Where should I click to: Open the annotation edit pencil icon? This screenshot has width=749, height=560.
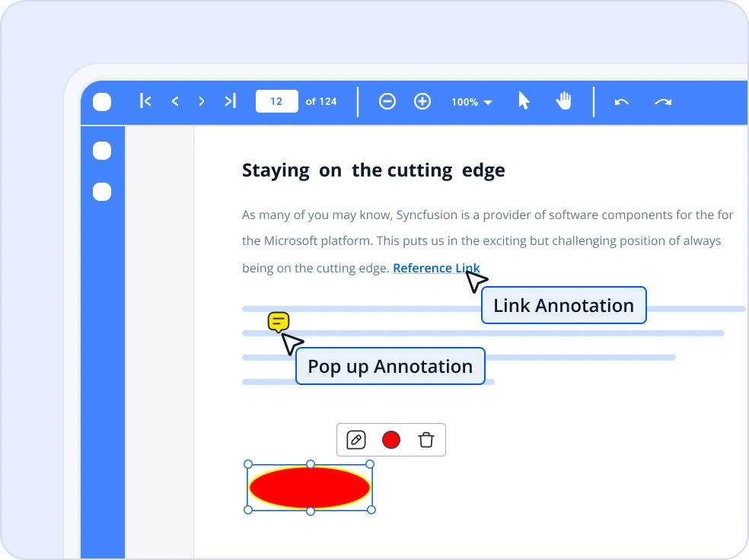coord(358,440)
